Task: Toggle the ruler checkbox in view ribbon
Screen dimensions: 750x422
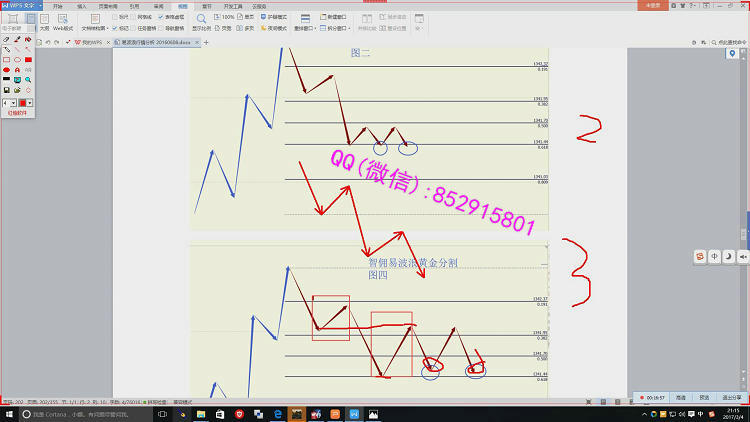Action: click(x=116, y=17)
